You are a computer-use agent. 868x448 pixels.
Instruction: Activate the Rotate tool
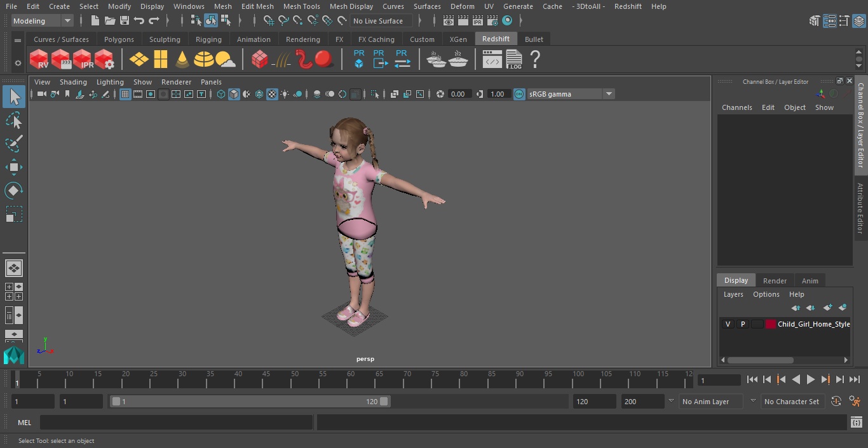(14, 191)
